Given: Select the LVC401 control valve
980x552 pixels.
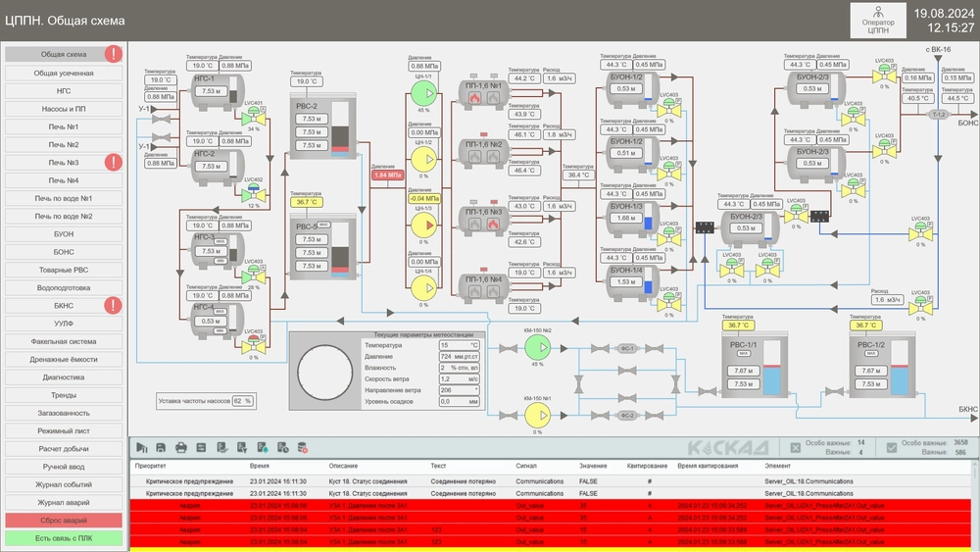Looking at the screenshot, I should pyautogui.click(x=248, y=116).
